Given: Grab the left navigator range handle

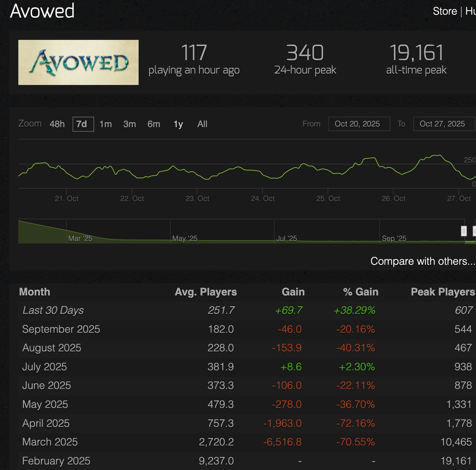Looking at the screenshot, I should 464,231.
